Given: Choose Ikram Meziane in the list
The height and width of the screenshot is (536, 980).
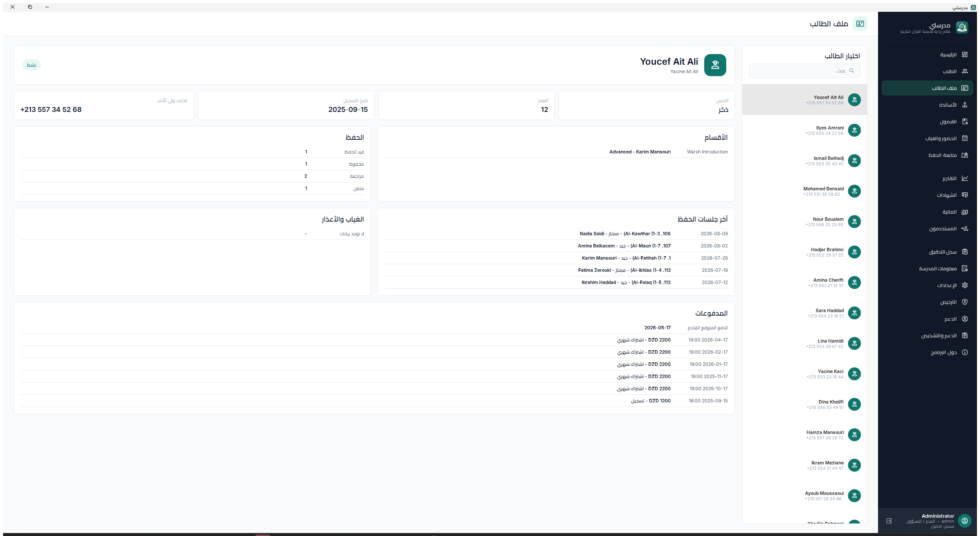Looking at the screenshot, I should pos(804,465).
